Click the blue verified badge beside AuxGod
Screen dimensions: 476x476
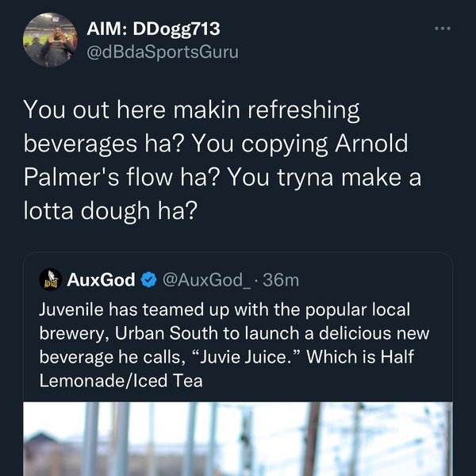[148, 279]
